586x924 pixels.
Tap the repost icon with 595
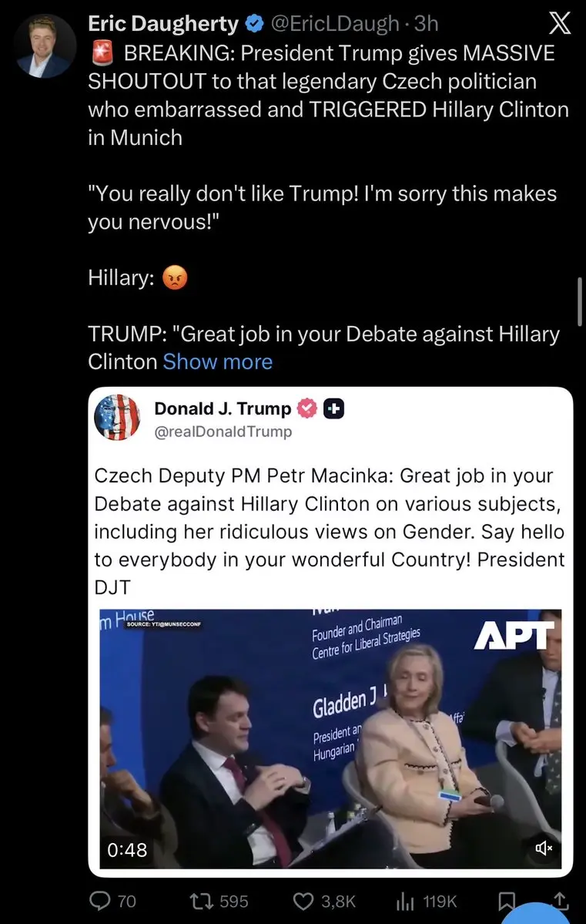click(x=204, y=901)
